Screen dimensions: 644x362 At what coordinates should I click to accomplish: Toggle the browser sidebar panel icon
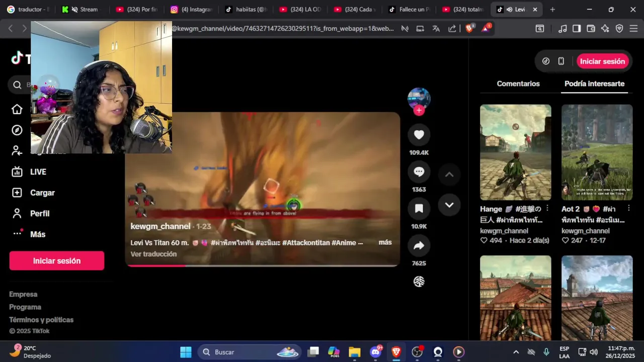577,29
